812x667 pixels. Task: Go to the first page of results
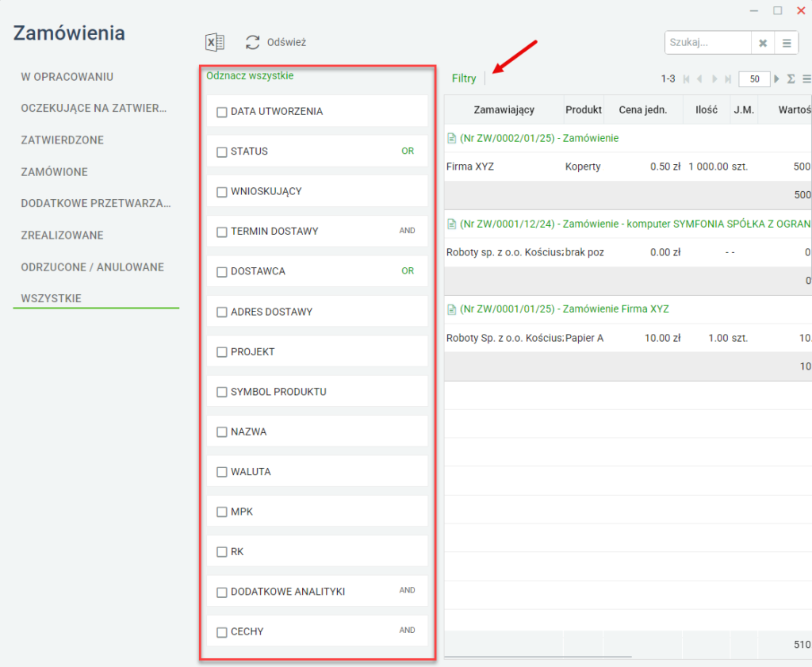[686, 79]
